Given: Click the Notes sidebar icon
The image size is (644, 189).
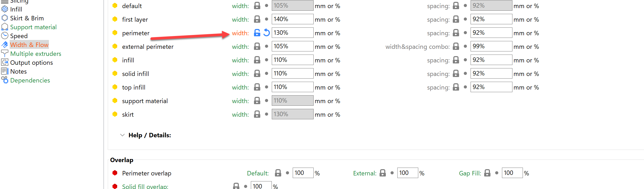Looking at the screenshot, I should [4, 71].
